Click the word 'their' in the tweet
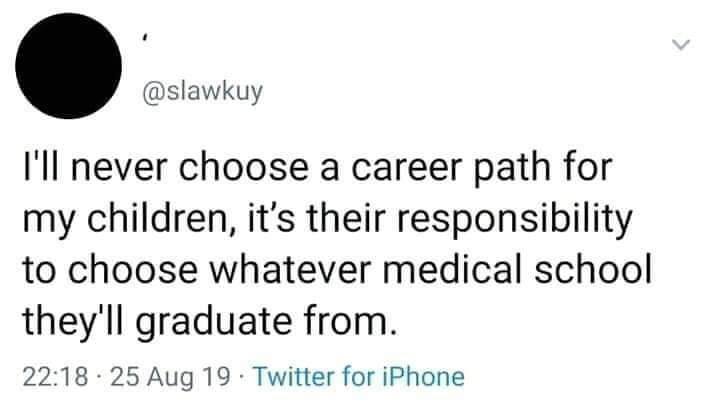 347,219
